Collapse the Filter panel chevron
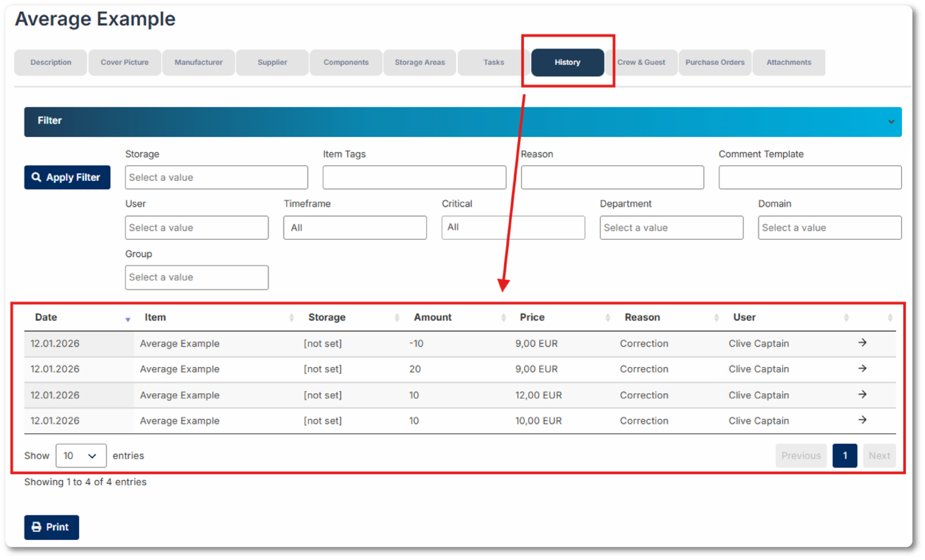The width and height of the screenshot is (925, 560). [891, 122]
